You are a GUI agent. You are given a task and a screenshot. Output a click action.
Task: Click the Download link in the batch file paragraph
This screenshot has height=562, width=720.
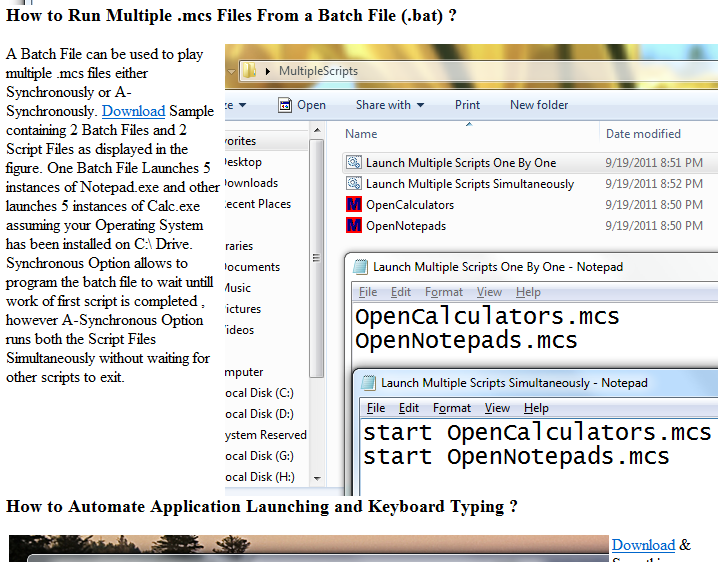[133, 110]
